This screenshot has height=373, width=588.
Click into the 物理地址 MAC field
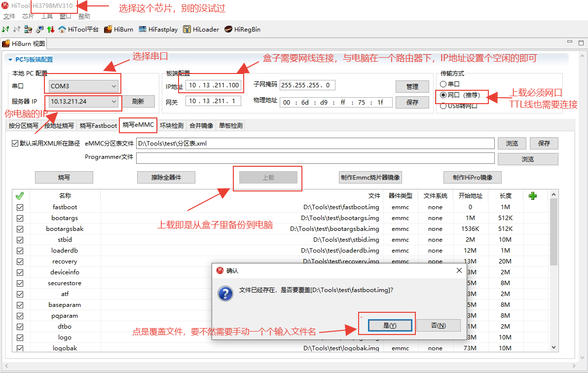(x=336, y=103)
